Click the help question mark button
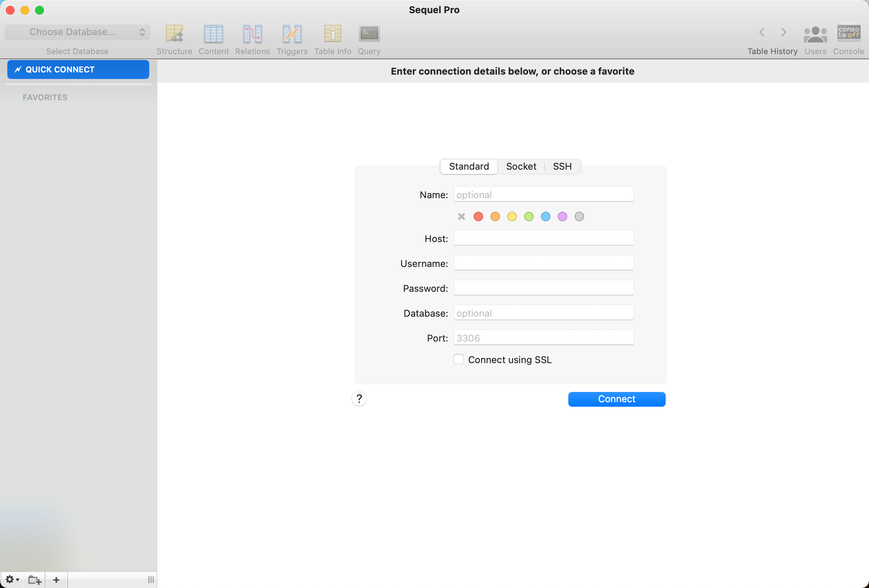This screenshot has width=869, height=588. point(359,398)
